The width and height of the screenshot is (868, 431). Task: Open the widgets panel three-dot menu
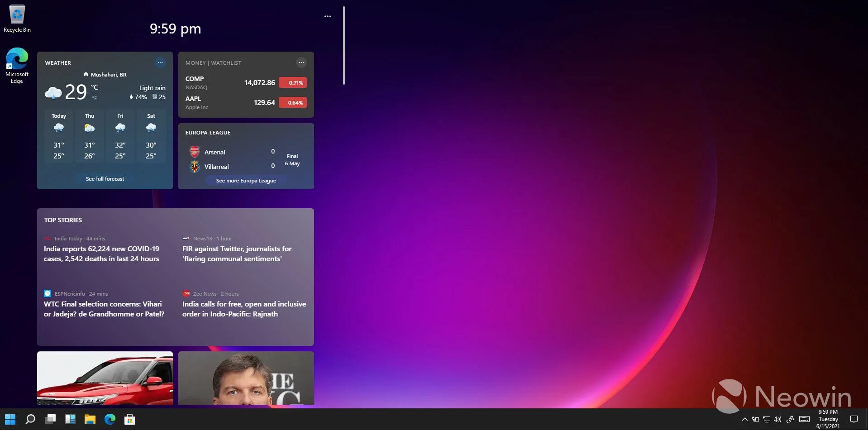pos(328,16)
